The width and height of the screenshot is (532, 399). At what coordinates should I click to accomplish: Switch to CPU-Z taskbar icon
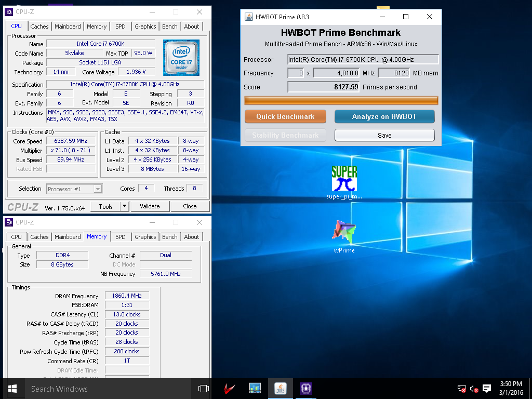click(x=305, y=389)
